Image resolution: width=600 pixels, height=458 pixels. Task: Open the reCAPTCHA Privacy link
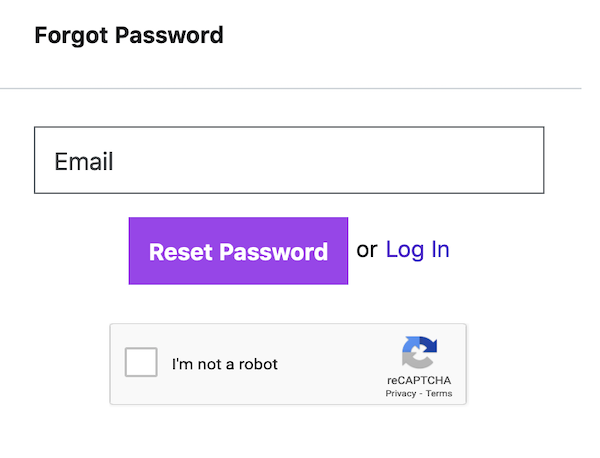[x=400, y=394]
